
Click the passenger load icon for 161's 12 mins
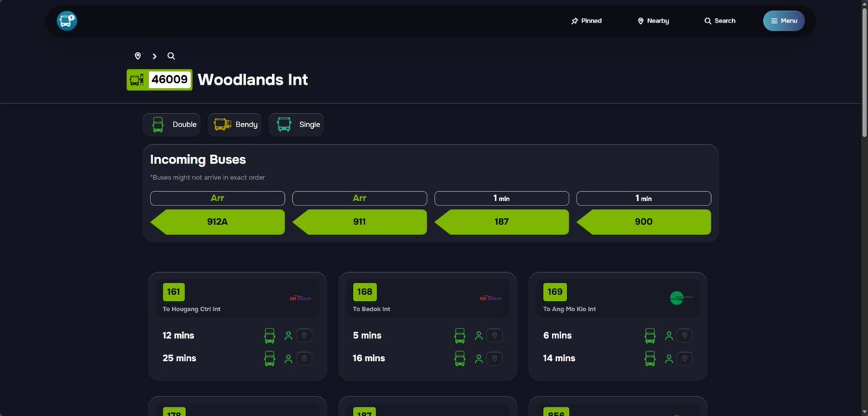pyautogui.click(x=288, y=336)
